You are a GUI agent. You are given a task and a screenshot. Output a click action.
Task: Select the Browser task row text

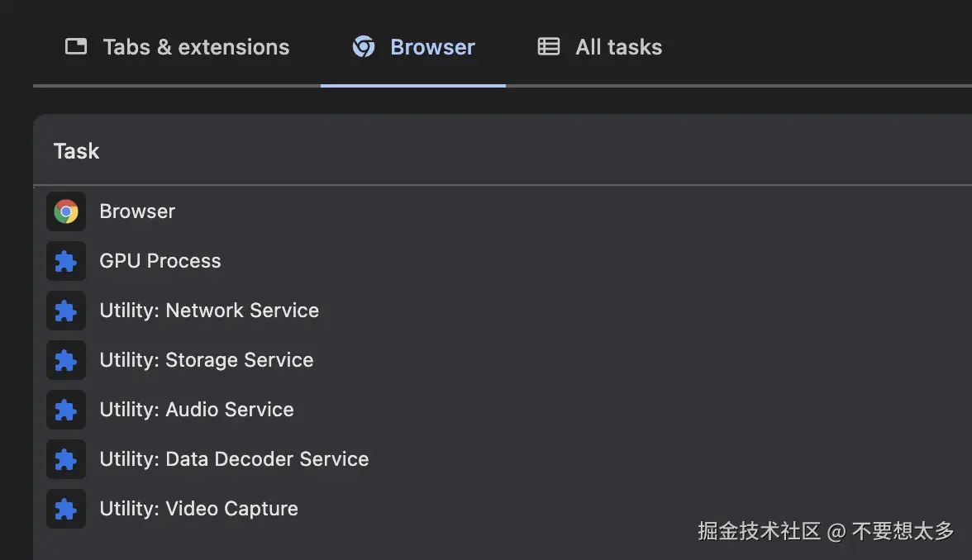(x=137, y=211)
